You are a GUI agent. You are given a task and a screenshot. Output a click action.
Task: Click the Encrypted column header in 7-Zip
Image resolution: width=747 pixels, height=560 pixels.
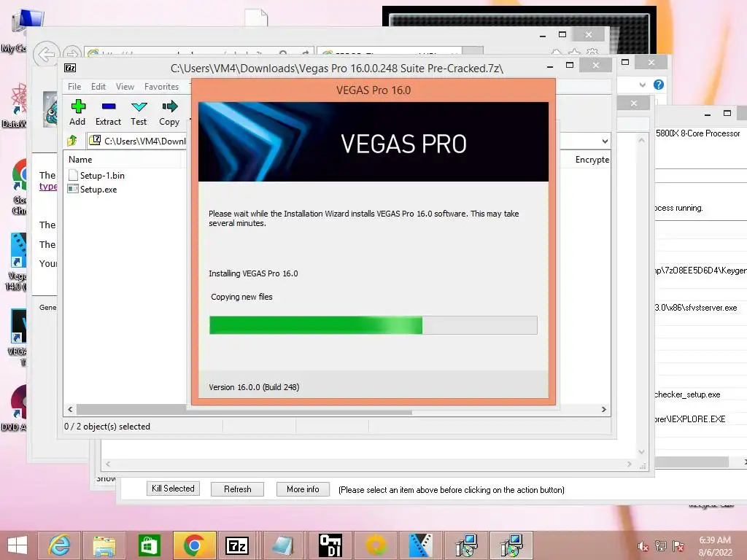click(x=592, y=160)
